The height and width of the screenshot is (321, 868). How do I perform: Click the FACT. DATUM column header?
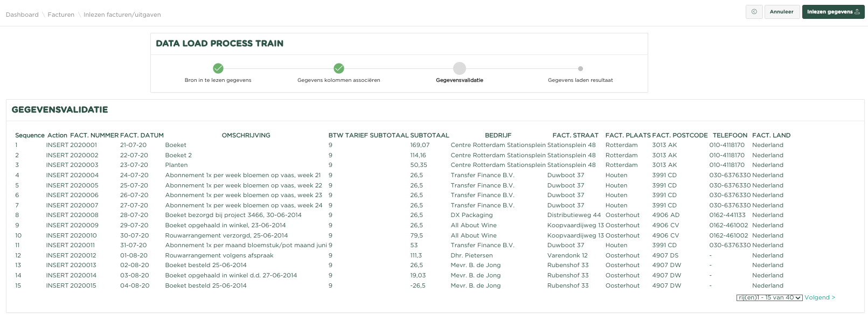coord(142,135)
